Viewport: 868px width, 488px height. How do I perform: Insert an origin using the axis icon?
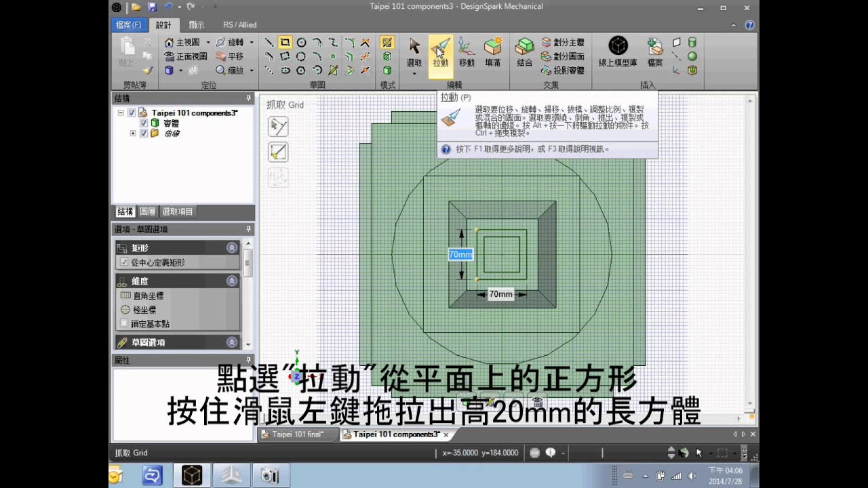[x=676, y=70]
